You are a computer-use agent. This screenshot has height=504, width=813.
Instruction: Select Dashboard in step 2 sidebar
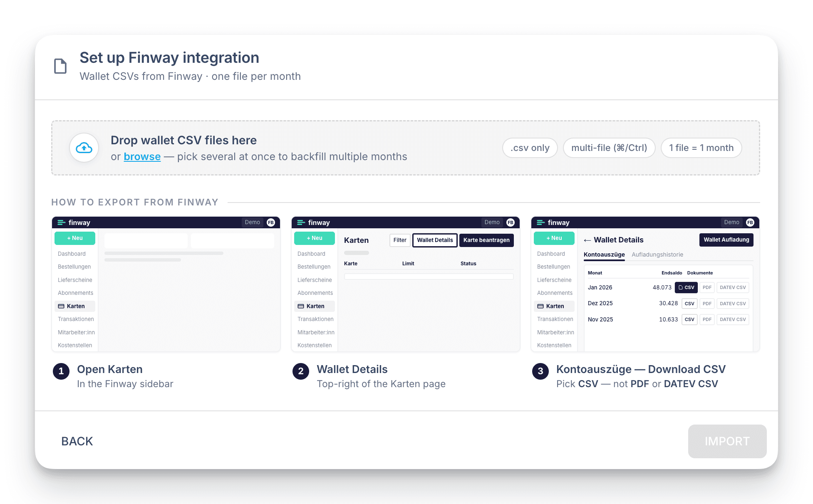[x=311, y=254]
